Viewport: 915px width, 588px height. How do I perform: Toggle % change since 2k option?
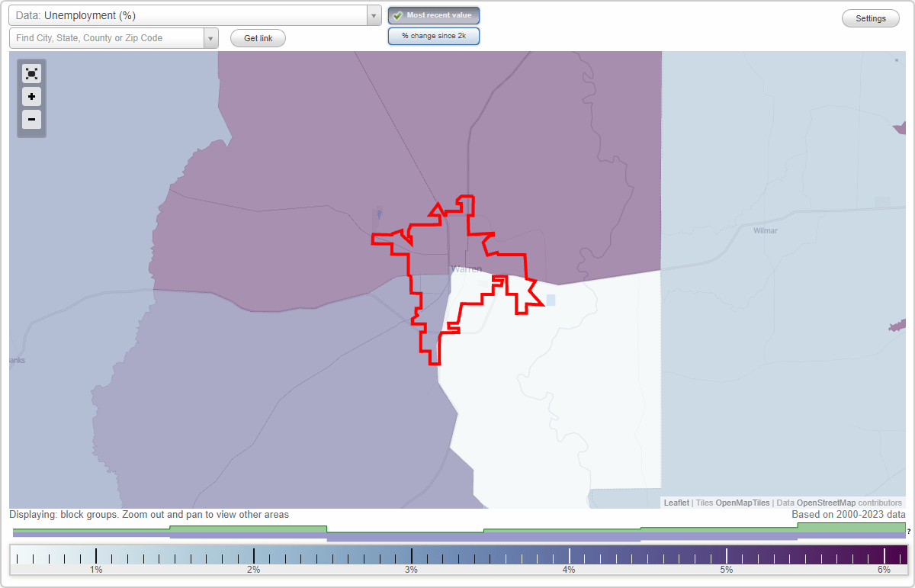(x=434, y=36)
